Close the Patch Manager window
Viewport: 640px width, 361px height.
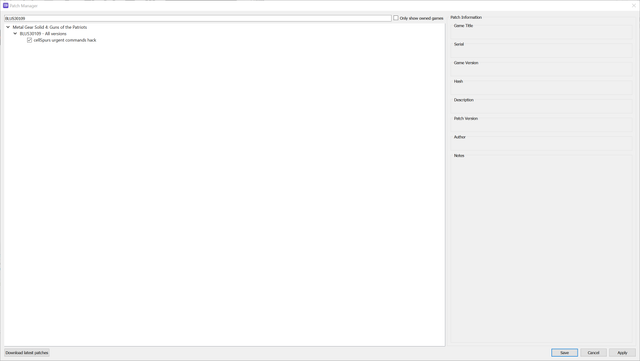coord(633,6)
